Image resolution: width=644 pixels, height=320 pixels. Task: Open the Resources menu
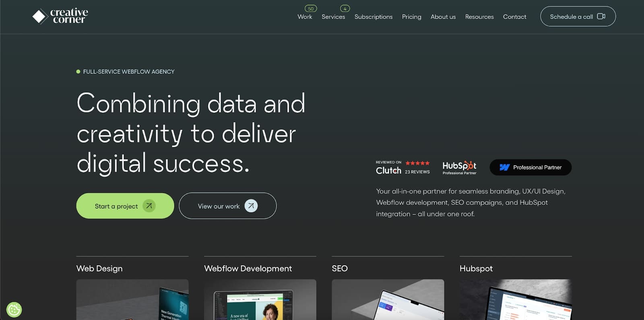(479, 17)
